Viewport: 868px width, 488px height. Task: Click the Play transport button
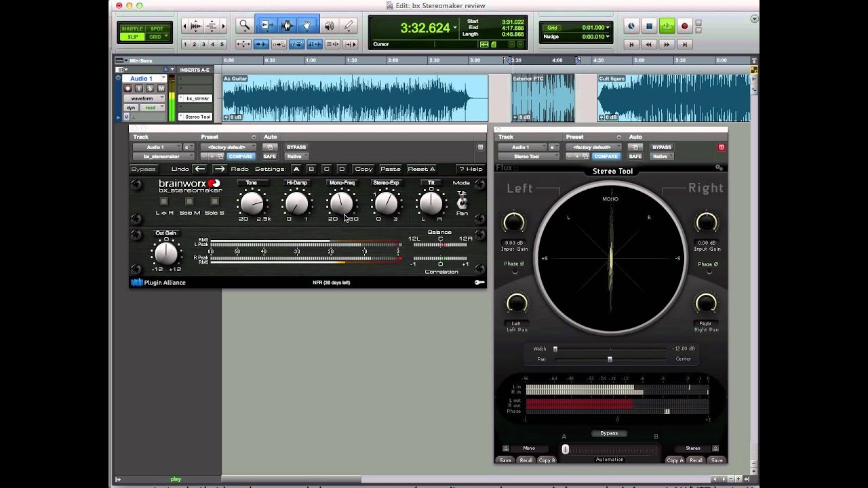[667, 26]
